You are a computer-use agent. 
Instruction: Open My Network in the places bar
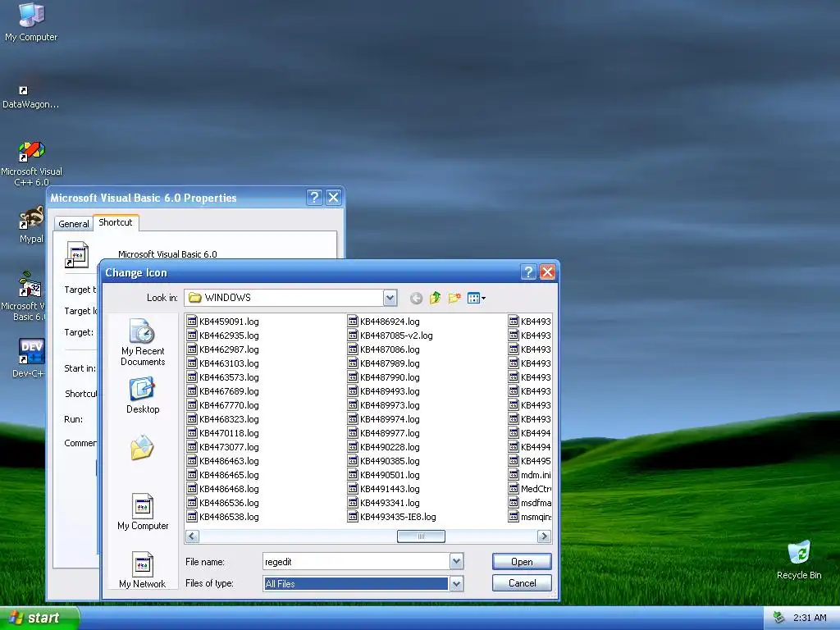coord(143,570)
